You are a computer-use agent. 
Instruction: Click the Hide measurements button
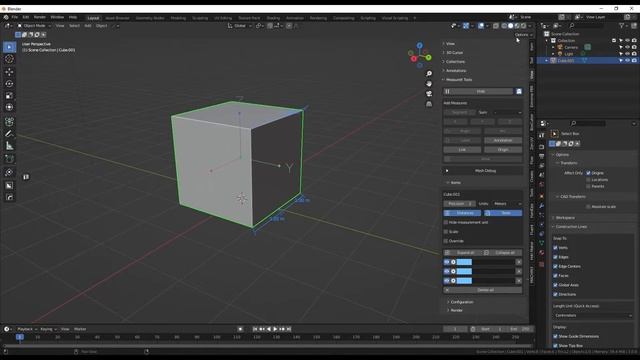478,91
